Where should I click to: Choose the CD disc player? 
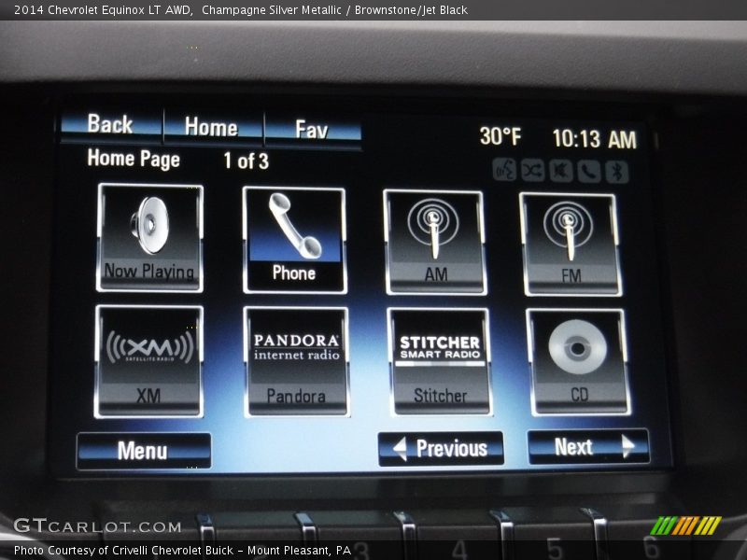(x=577, y=361)
